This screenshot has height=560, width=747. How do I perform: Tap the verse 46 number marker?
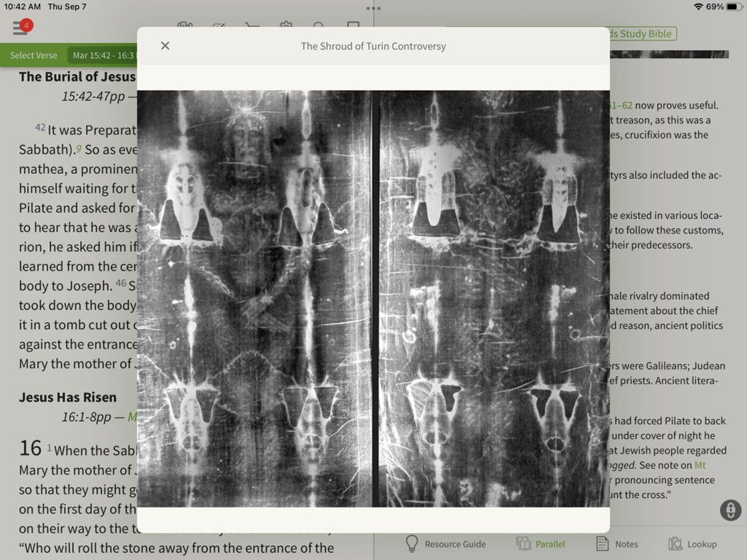tap(121, 283)
